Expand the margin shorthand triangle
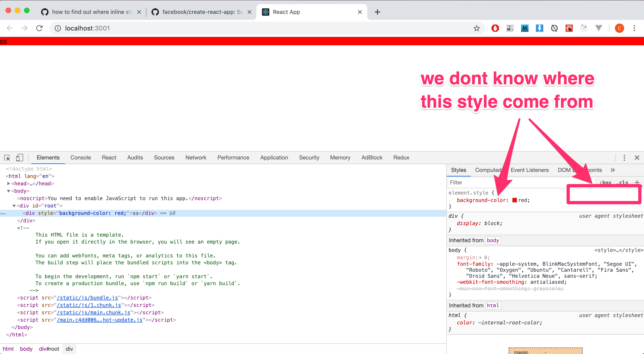The width and height of the screenshot is (644, 354). click(x=480, y=257)
